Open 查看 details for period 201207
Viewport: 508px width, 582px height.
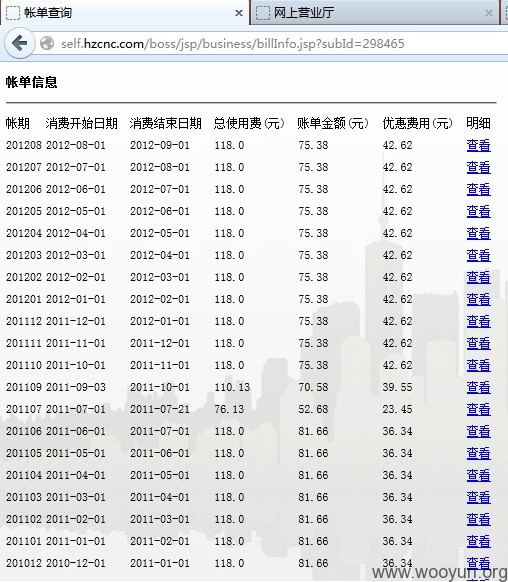pos(478,167)
